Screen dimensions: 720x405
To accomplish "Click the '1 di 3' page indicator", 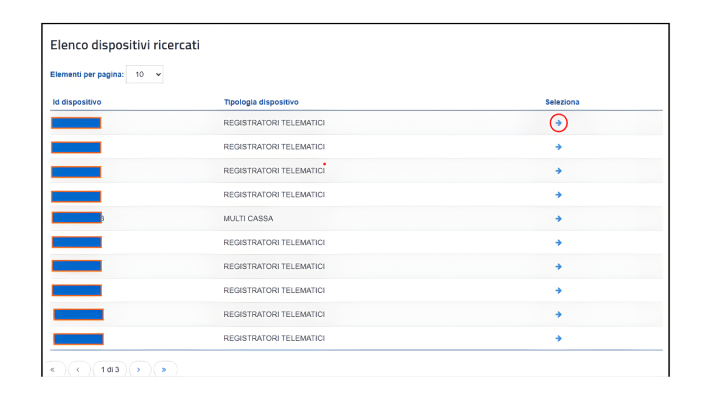I will coord(110,369).
